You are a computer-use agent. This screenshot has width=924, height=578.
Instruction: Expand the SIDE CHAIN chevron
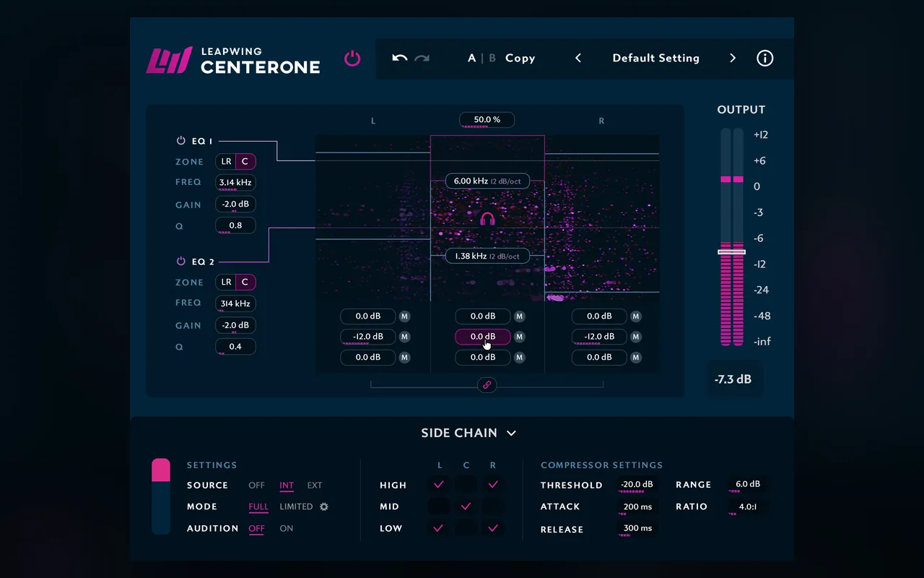click(512, 433)
